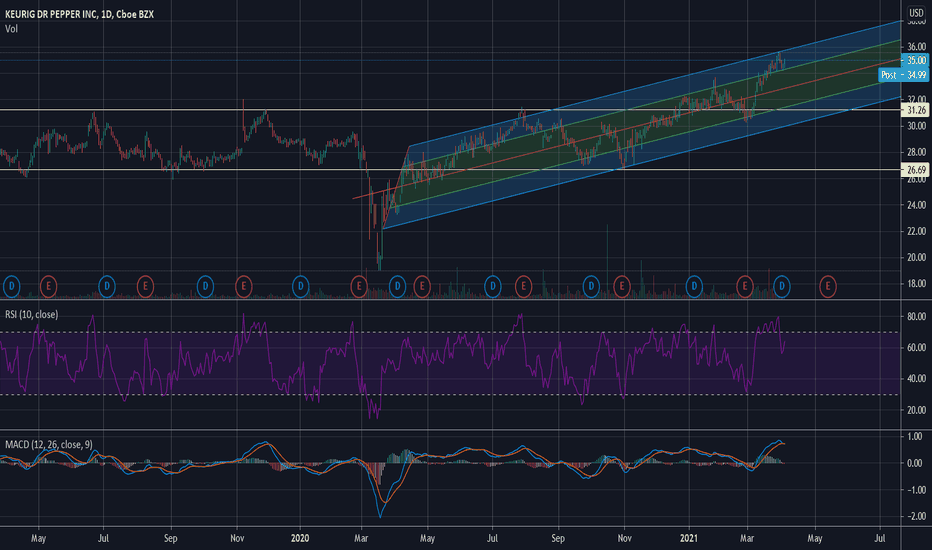The height and width of the screenshot is (550, 932).
Task: Open the rightmost future earnings E marker
Action: click(827, 287)
